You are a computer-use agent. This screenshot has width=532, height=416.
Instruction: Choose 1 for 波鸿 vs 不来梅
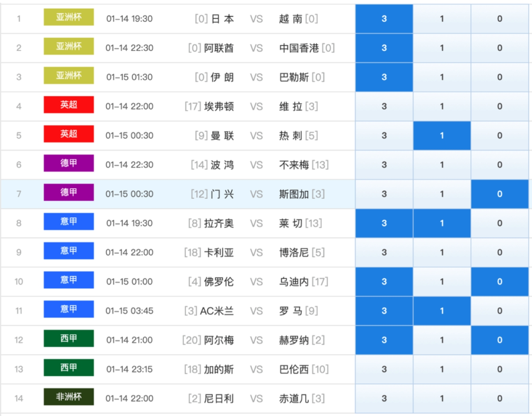pyautogui.click(x=442, y=165)
